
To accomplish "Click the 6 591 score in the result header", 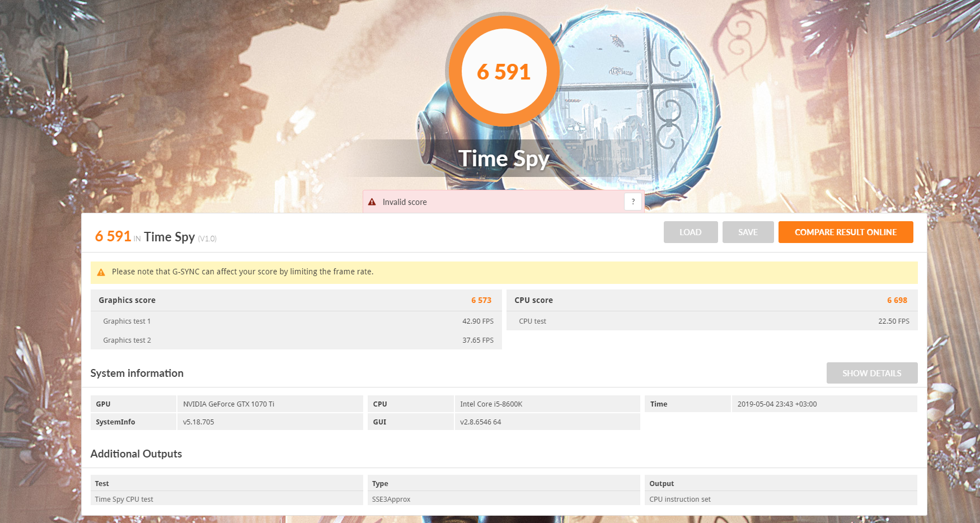I will (x=113, y=236).
